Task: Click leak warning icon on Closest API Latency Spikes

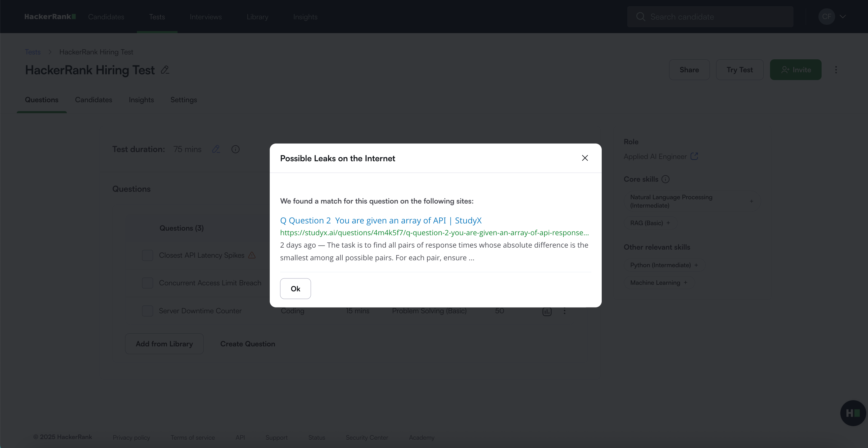Action: click(x=252, y=255)
